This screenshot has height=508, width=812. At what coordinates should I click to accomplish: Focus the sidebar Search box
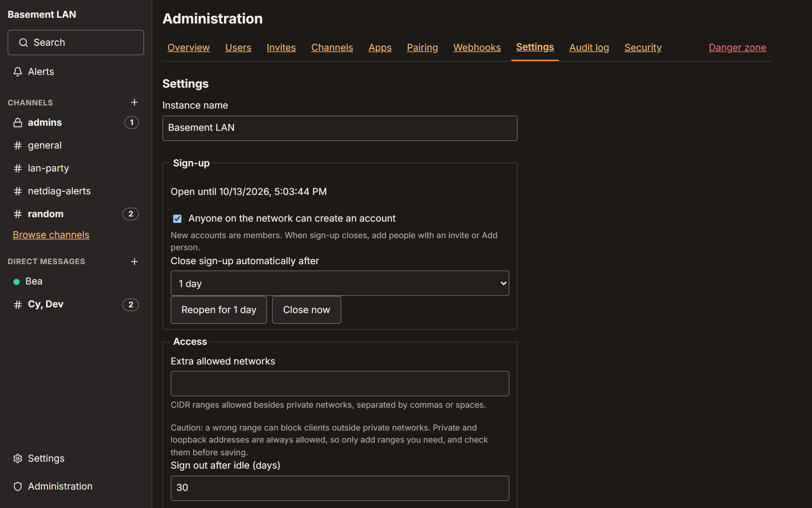point(75,43)
